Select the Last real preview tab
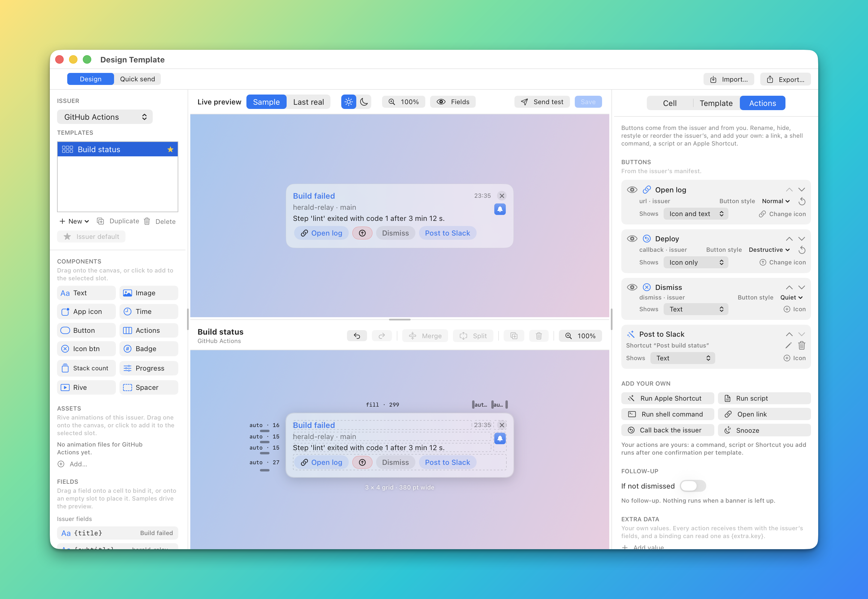868x599 pixels. coord(309,102)
